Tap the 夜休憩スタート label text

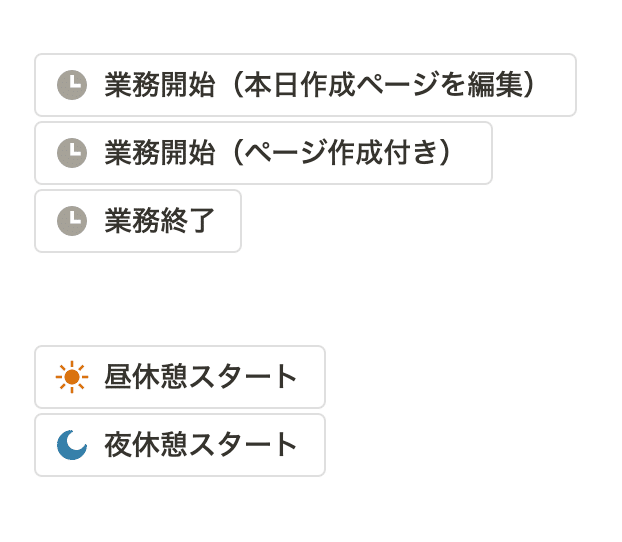click(201, 445)
